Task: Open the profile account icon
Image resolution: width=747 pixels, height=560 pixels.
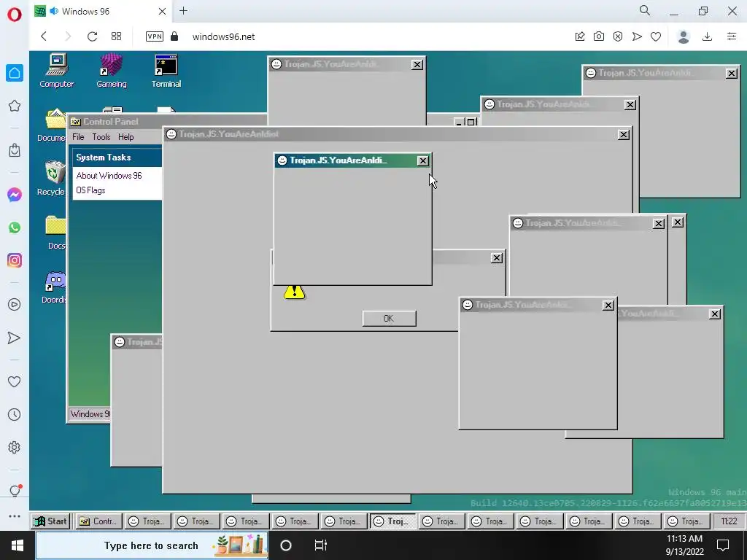Action: pyautogui.click(x=684, y=36)
